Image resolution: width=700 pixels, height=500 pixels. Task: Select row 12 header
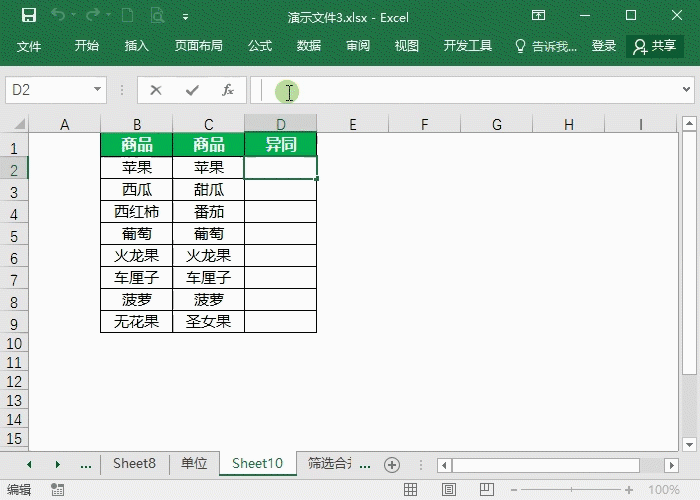point(14,382)
